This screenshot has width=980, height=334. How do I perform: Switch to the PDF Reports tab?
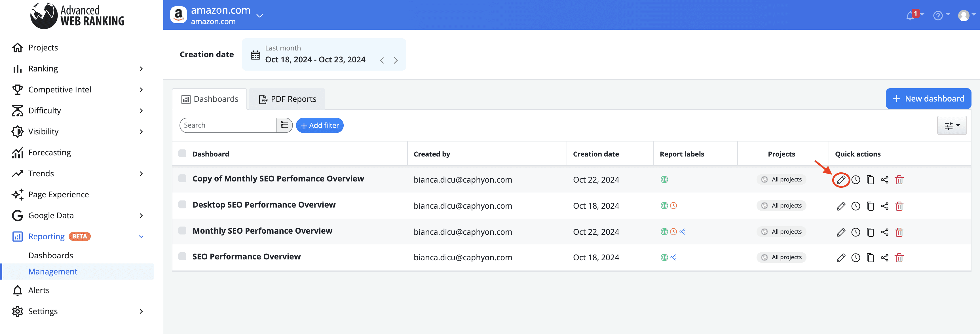[x=287, y=98]
